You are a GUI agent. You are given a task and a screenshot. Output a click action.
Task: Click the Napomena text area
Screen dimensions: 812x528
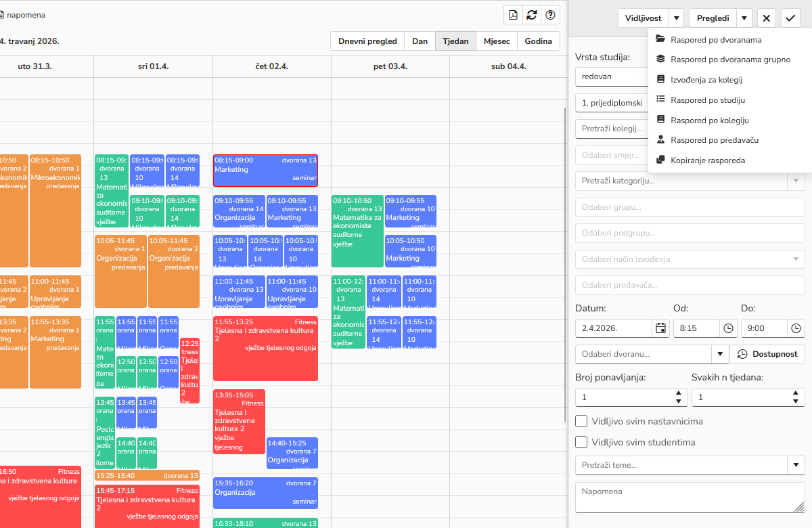click(689, 497)
